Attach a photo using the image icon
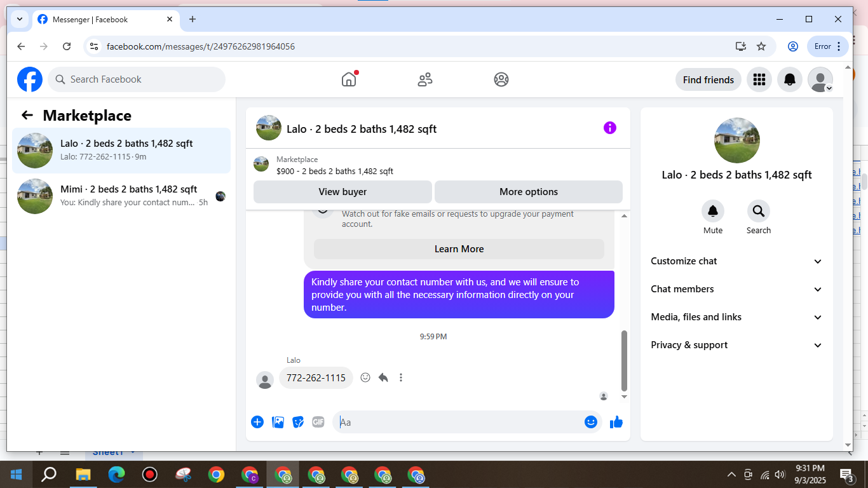 [278, 422]
